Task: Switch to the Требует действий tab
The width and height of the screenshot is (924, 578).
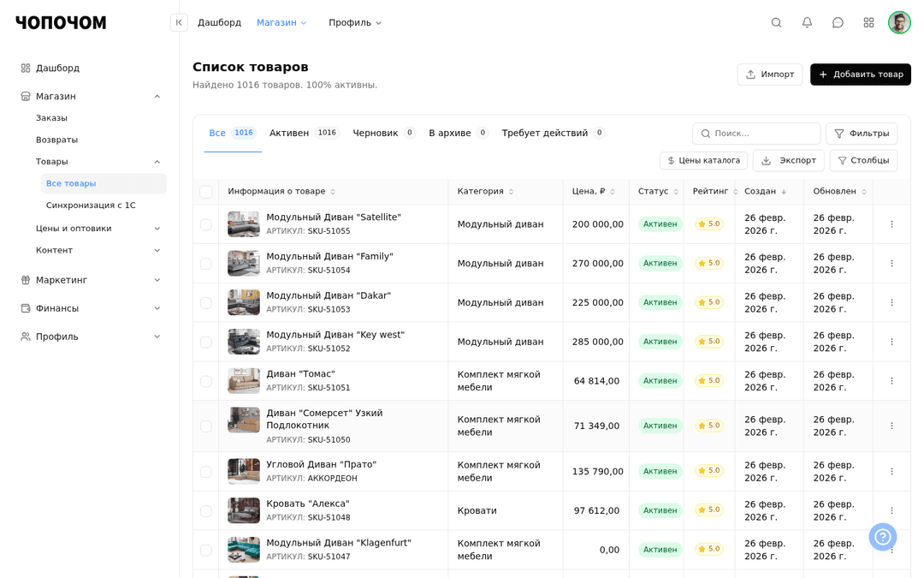Action: (553, 134)
